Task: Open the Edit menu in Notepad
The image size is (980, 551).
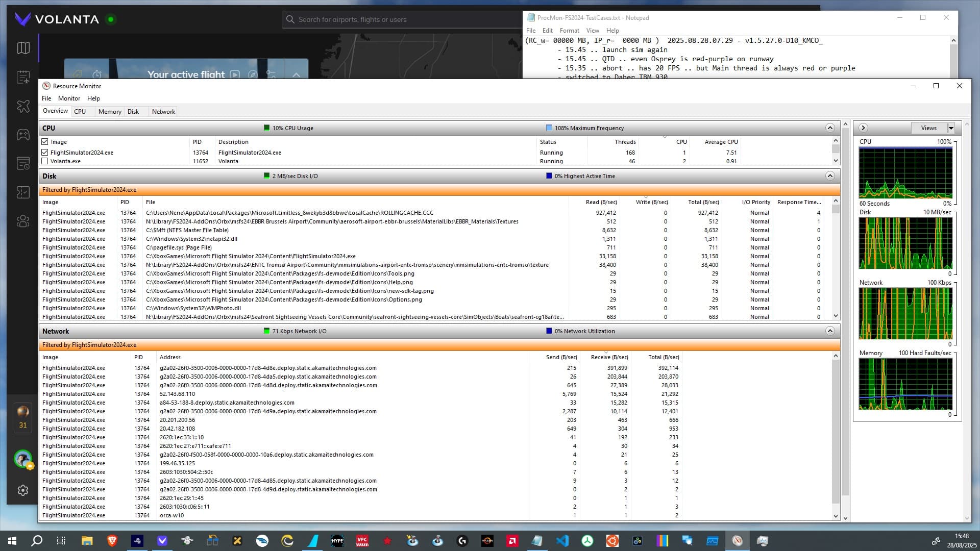Action: click(547, 31)
